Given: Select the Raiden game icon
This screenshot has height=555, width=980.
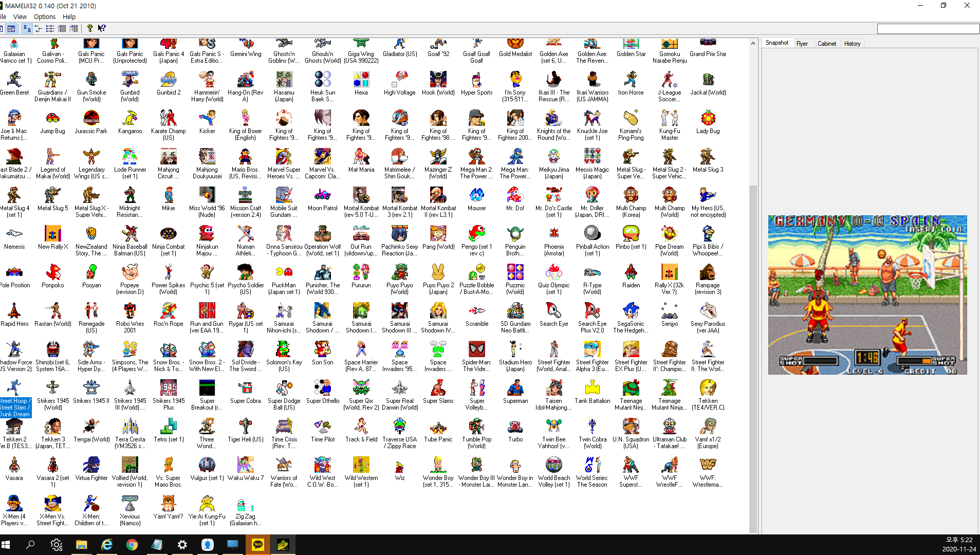Looking at the screenshot, I should coord(631,272).
